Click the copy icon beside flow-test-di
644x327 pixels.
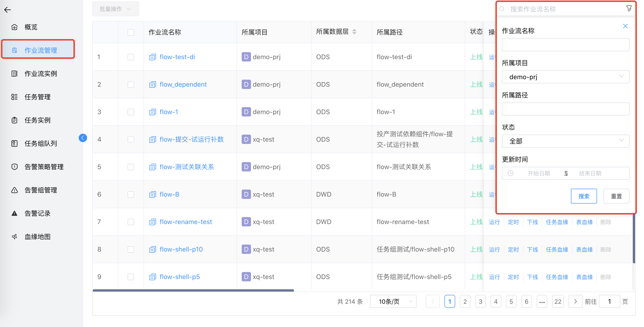click(x=153, y=57)
